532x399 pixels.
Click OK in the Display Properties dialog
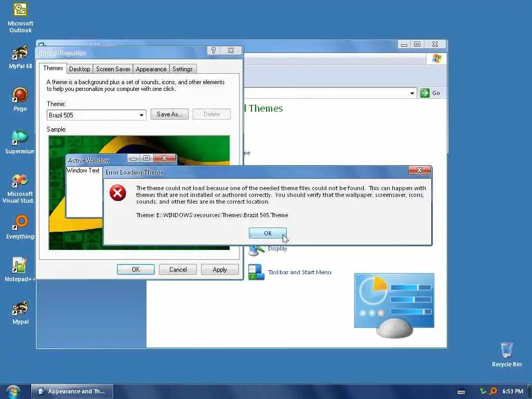(136, 270)
